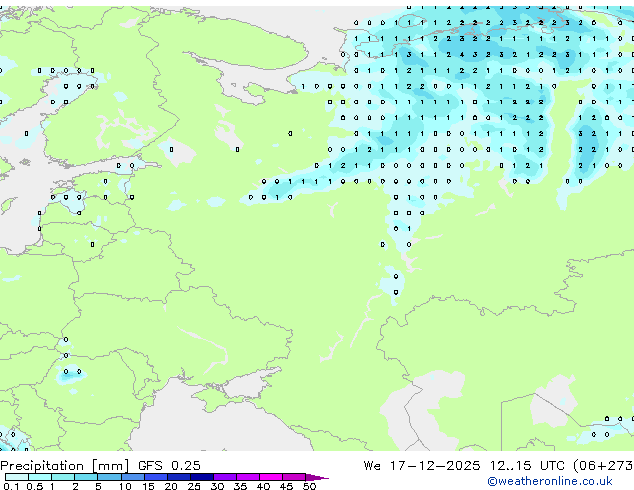
Task: Click the legend label "25"
Action: tap(194, 486)
